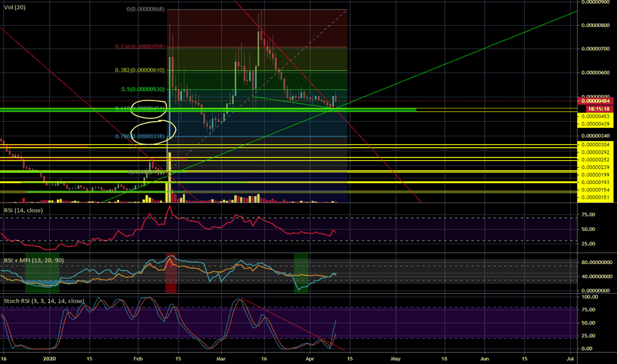Click the yellow 0.00000193 price label
617x364 pixels.
pos(595,182)
